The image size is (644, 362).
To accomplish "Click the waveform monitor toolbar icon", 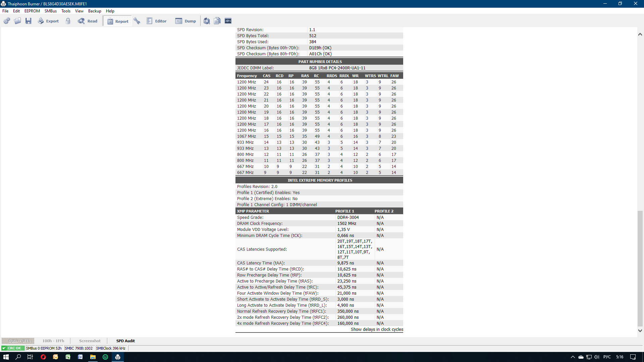I will coord(228,21).
